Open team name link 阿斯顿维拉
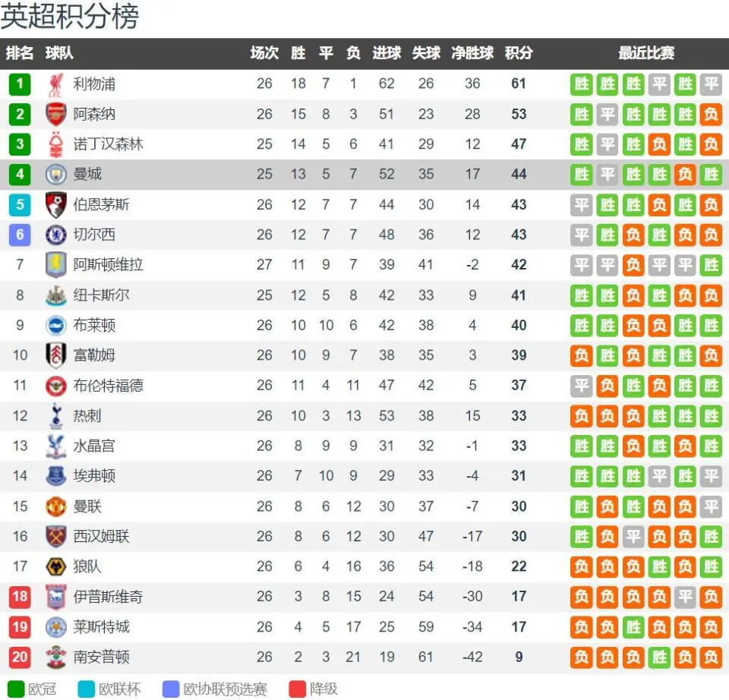This screenshot has width=729, height=700. point(108,265)
